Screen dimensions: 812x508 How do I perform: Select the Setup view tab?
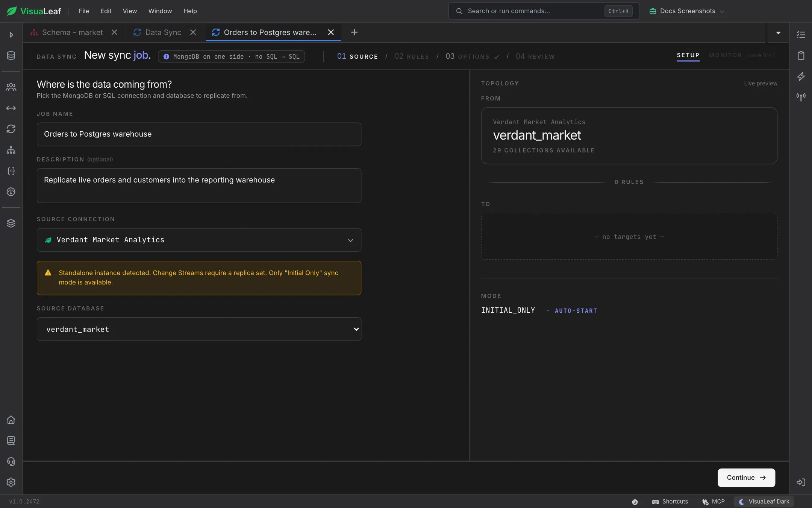pos(688,55)
